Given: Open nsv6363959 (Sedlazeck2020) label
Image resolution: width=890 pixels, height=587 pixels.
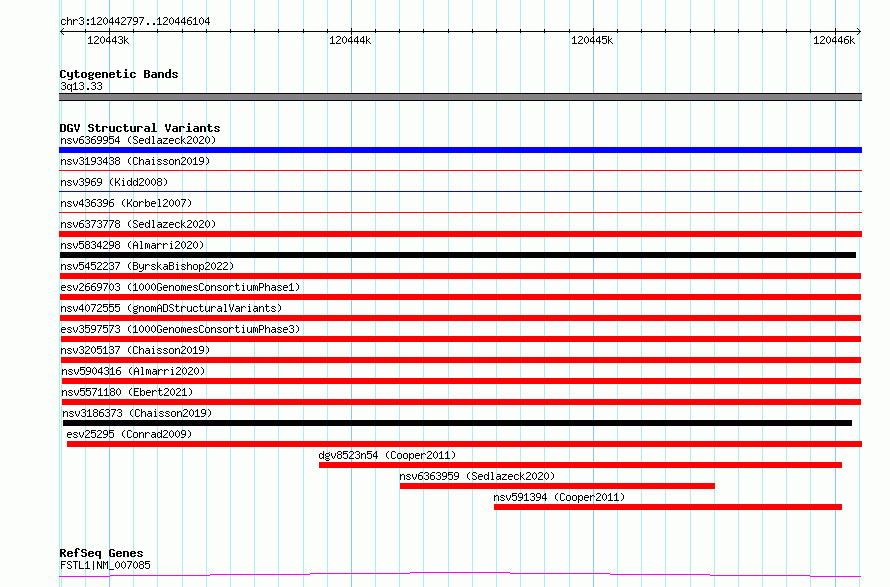Looking at the screenshot, I should [x=477, y=476].
